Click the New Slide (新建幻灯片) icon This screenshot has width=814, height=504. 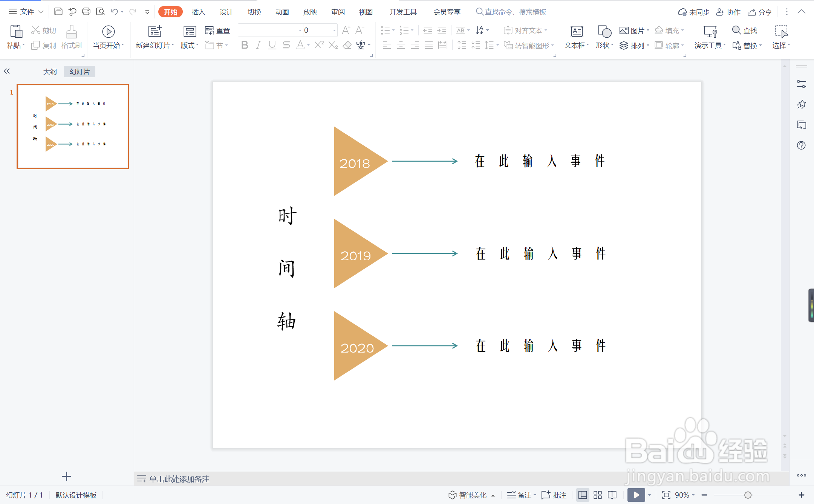(x=155, y=32)
